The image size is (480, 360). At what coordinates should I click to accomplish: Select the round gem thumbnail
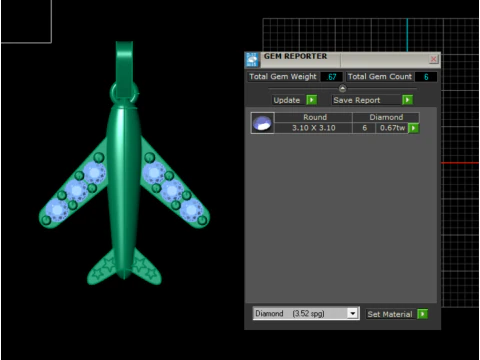point(262,123)
